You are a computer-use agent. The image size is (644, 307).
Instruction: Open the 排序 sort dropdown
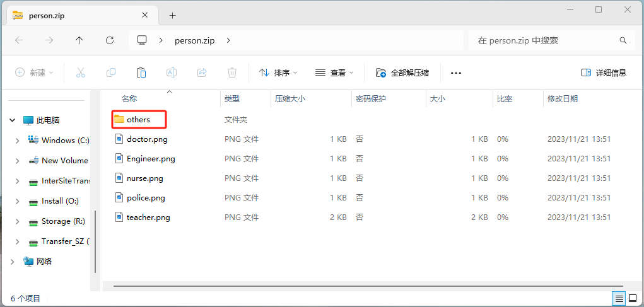(x=278, y=72)
